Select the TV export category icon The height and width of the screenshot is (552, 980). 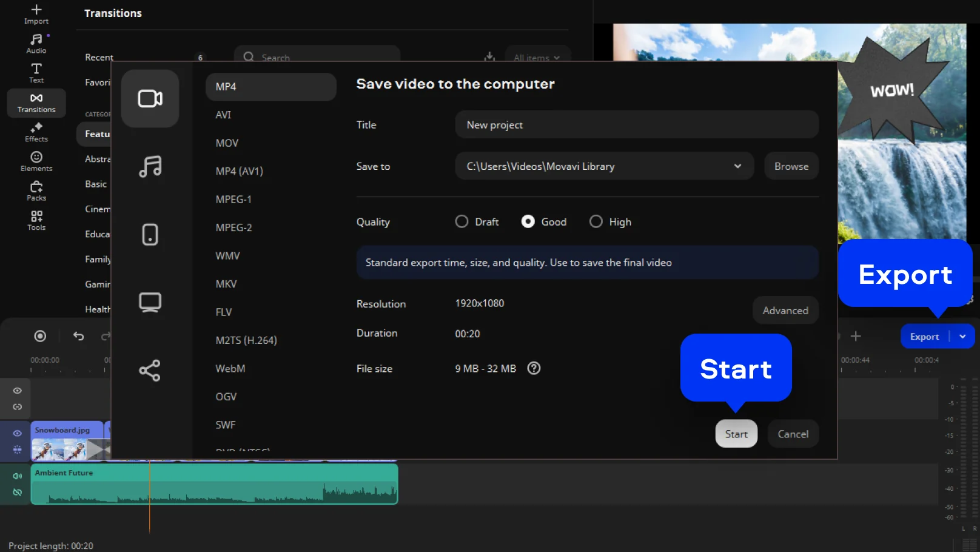(x=150, y=302)
